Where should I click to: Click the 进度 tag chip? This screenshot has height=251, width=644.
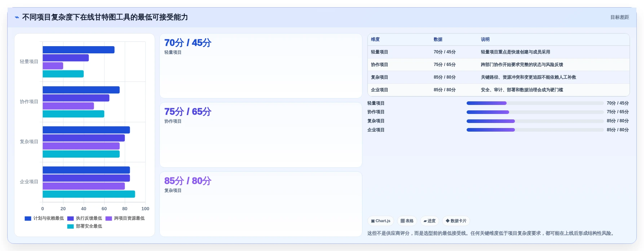[429, 221]
